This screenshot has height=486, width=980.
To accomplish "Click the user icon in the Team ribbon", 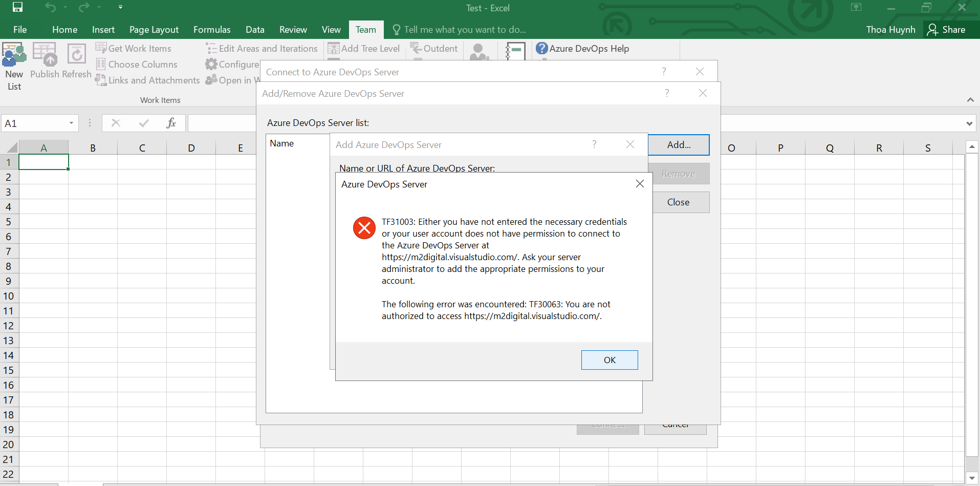I will pyautogui.click(x=479, y=52).
